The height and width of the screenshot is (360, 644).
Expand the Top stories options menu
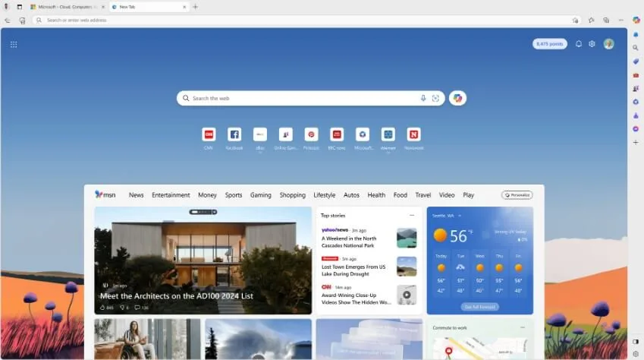point(412,215)
